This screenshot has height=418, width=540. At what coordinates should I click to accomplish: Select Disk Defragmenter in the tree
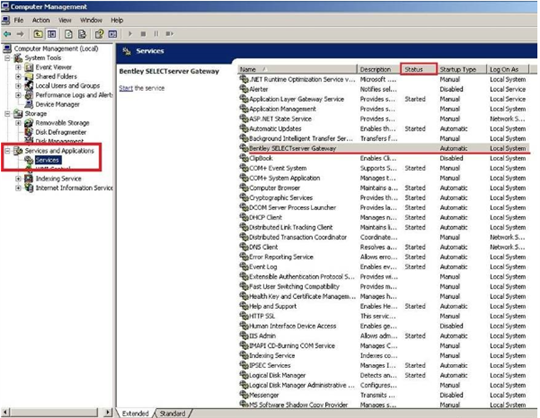point(61,132)
